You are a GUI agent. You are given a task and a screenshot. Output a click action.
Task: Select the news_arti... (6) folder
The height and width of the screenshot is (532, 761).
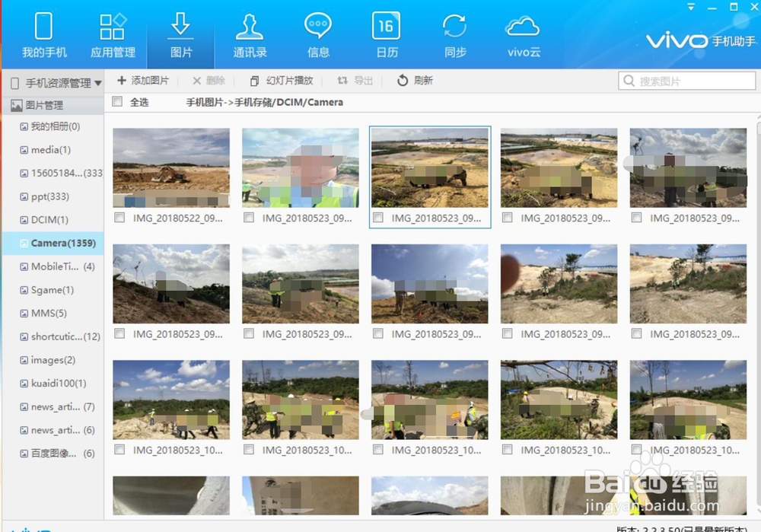pyautogui.click(x=53, y=430)
